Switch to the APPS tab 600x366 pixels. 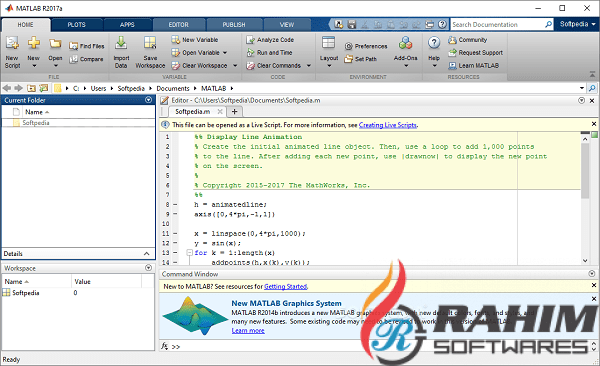127,25
